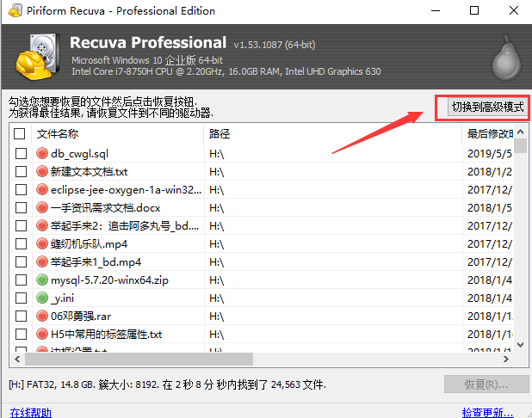The width and height of the screenshot is (532, 418).
Task: Tick the select-all checkbox in the header
Action: 19,133
